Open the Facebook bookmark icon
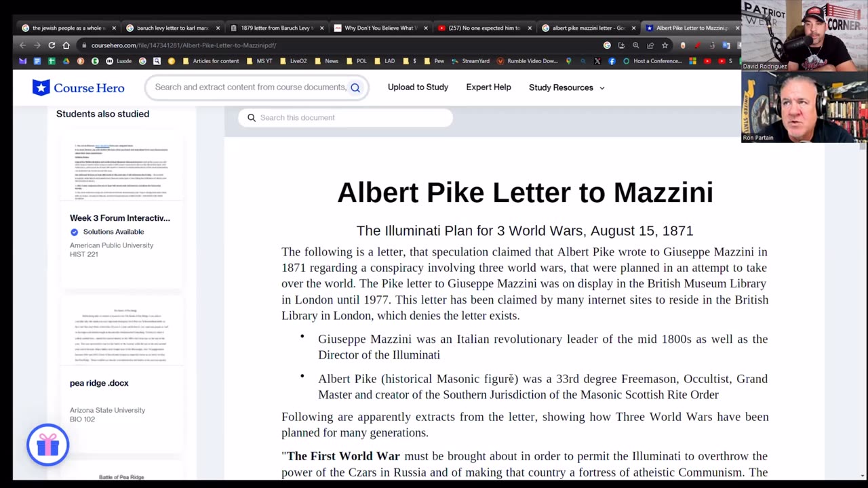This screenshot has height=488, width=868. [612, 61]
